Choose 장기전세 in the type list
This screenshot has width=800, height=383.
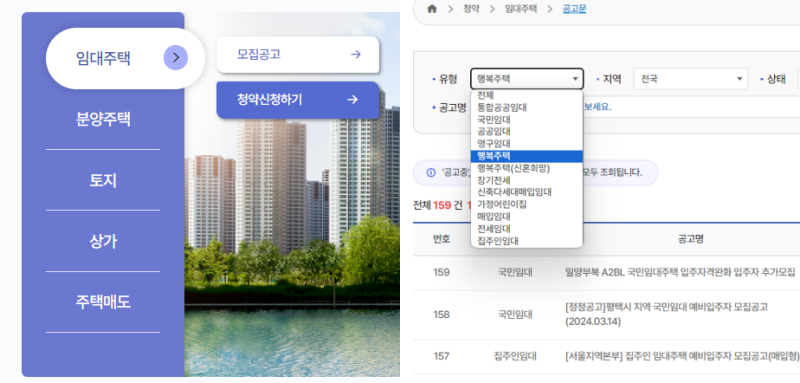[527, 181]
